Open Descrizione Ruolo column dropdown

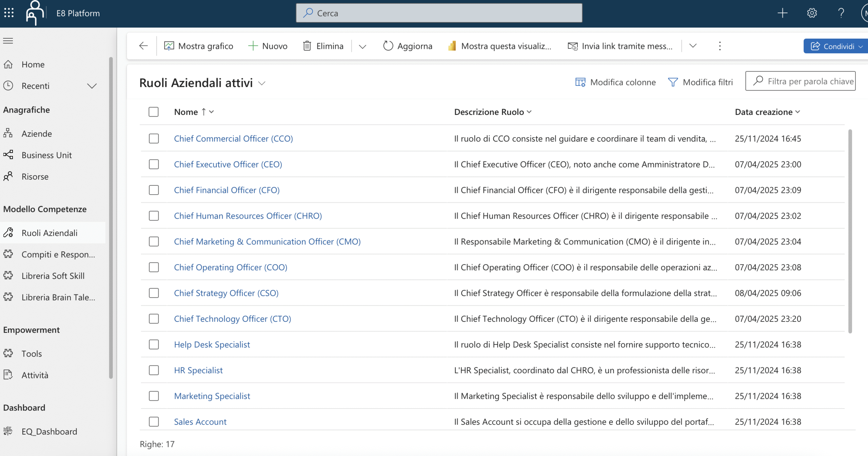pyautogui.click(x=529, y=112)
